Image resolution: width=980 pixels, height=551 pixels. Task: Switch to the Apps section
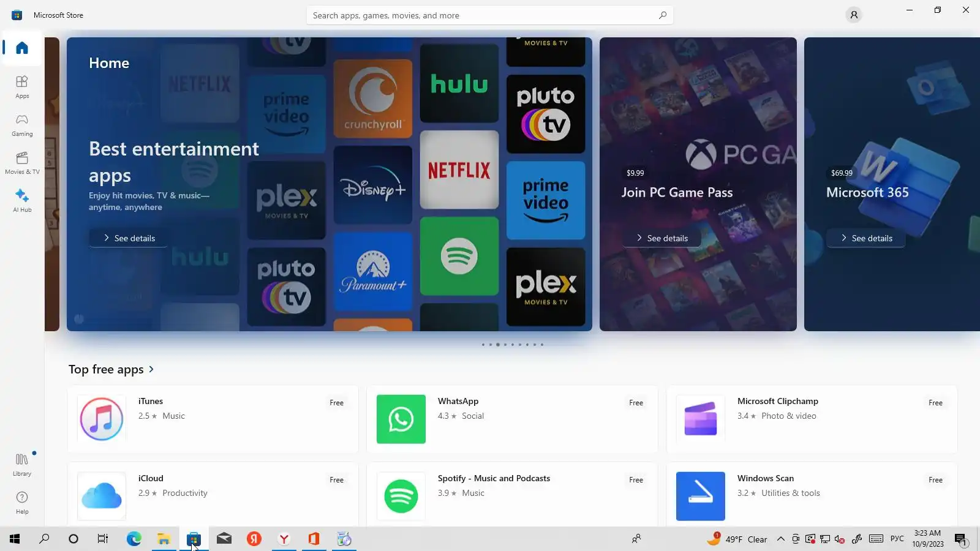22,87
